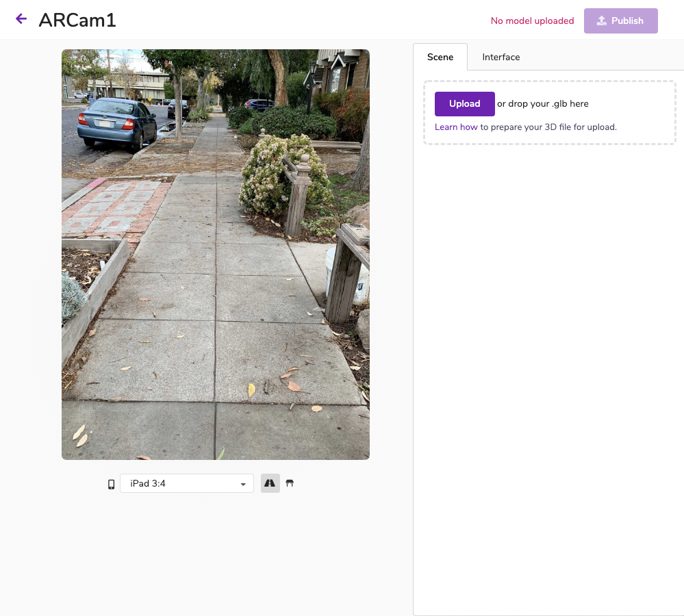Image resolution: width=684 pixels, height=616 pixels.
Task: Expand the device list dropdown arrow
Action: click(243, 484)
